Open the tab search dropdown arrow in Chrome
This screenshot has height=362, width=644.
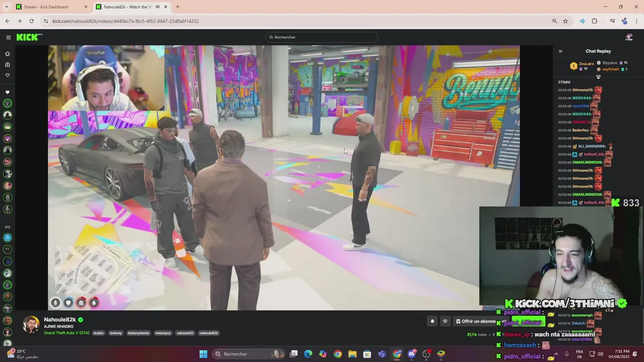point(7,7)
